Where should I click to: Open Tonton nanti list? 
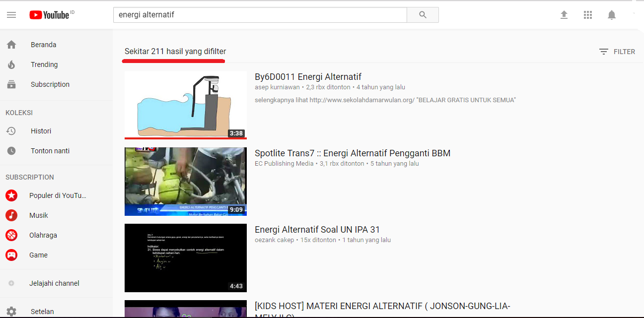point(50,151)
